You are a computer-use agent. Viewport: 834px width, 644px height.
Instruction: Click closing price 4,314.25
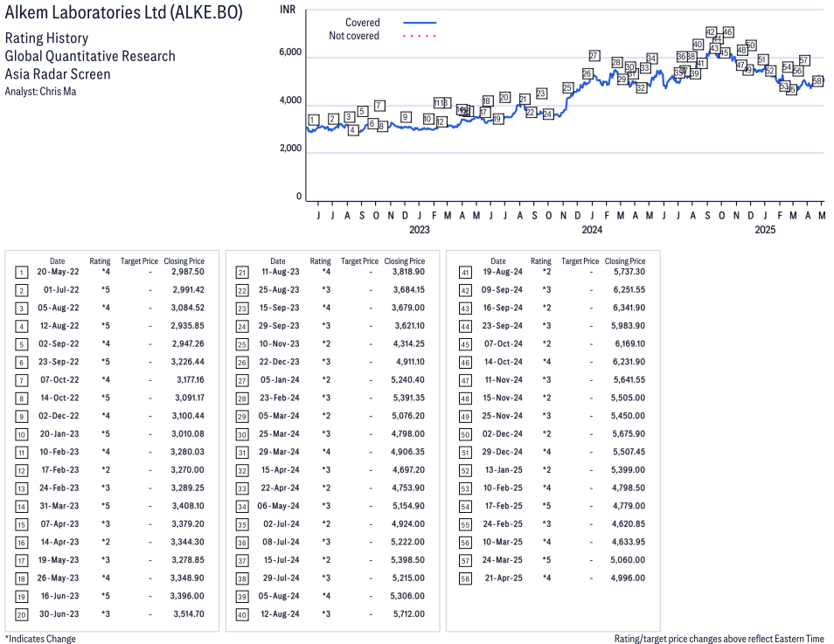[409, 344]
